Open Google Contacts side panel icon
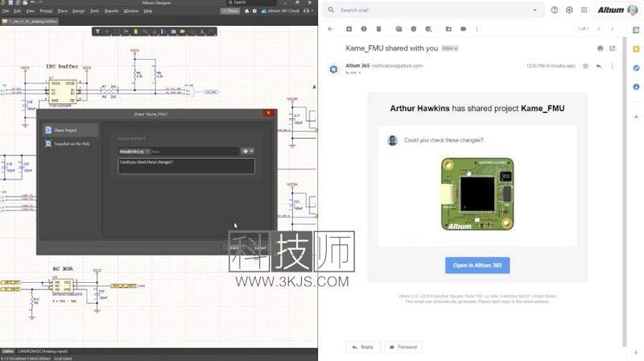Viewport: 644px width, 361px height. pyautogui.click(x=636, y=87)
